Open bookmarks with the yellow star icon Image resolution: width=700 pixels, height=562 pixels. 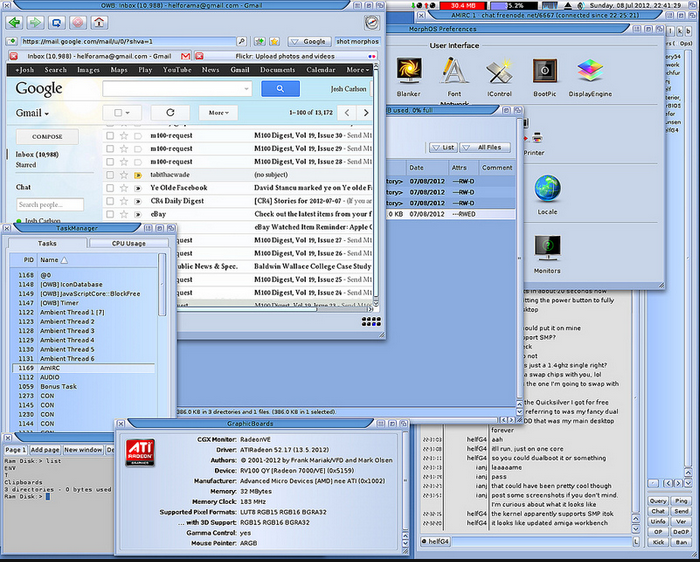tap(275, 42)
